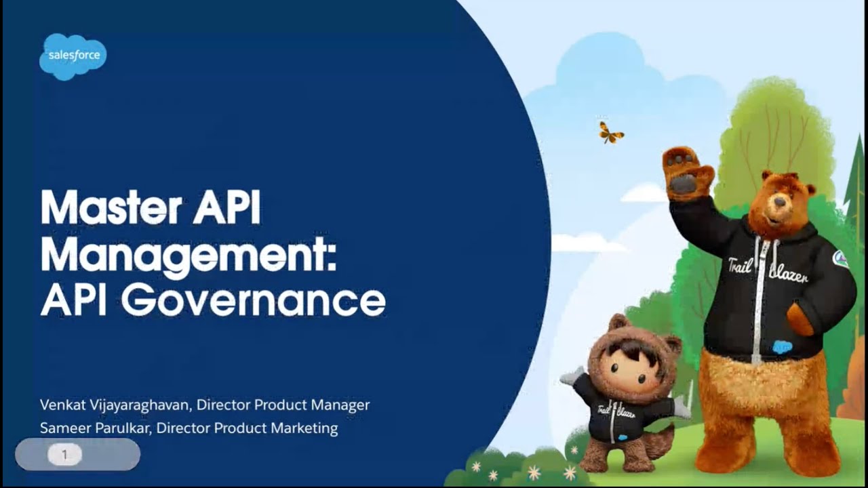Click the "Master API Management:" title text

coord(189,230)
